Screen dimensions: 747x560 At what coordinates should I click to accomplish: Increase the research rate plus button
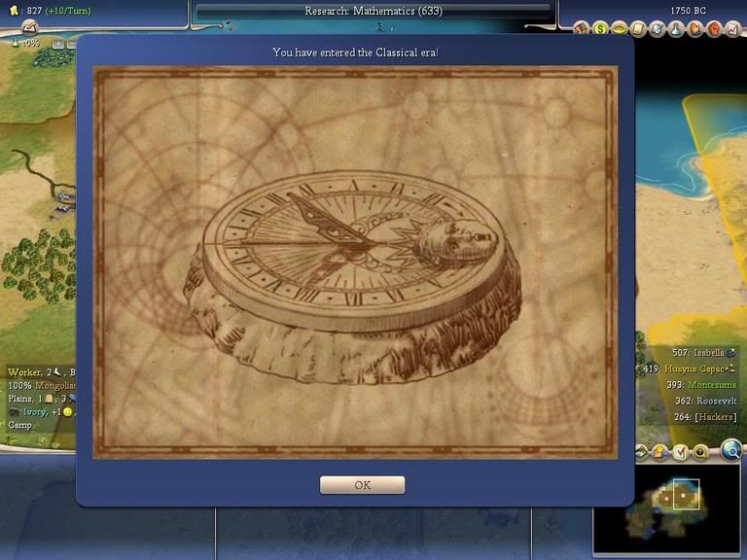pos(58,44)
